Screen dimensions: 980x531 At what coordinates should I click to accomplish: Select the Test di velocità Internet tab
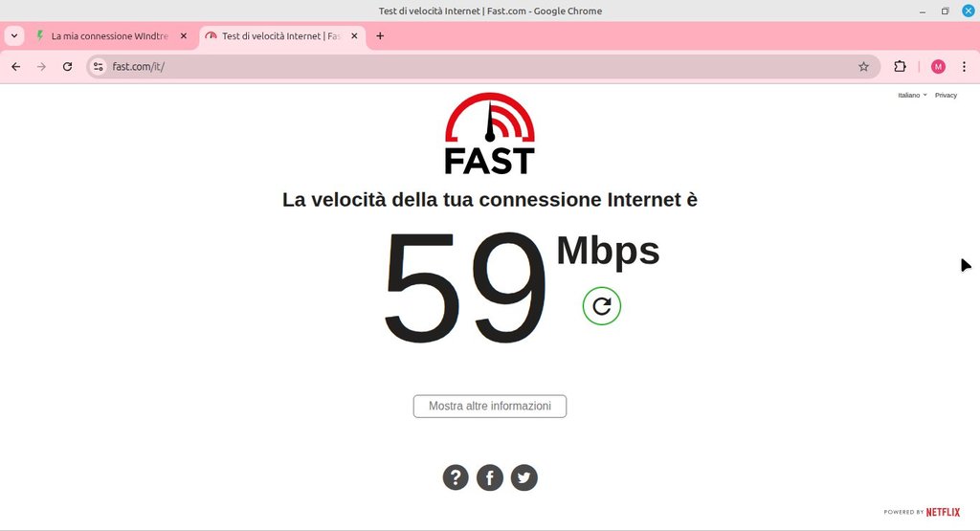281,36
